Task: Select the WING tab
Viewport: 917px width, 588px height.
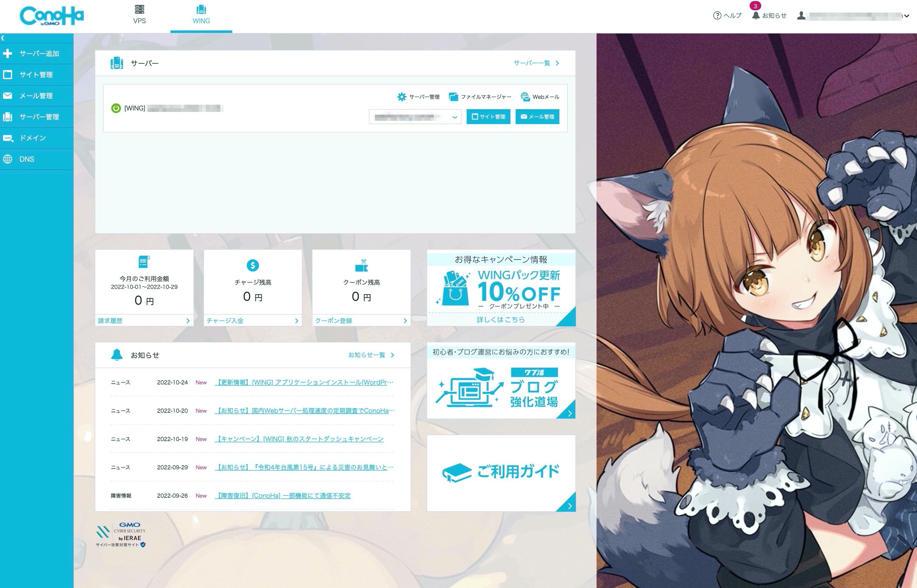Action: 201,15
